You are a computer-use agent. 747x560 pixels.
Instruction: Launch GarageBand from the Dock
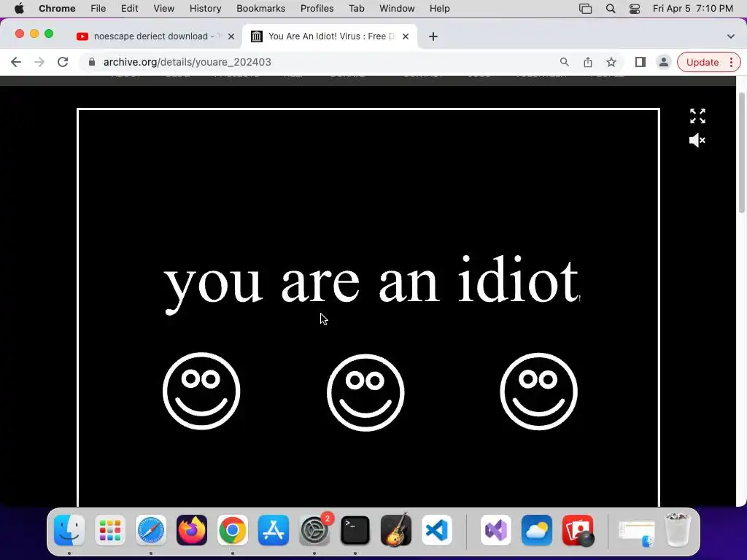click(396, 530)
